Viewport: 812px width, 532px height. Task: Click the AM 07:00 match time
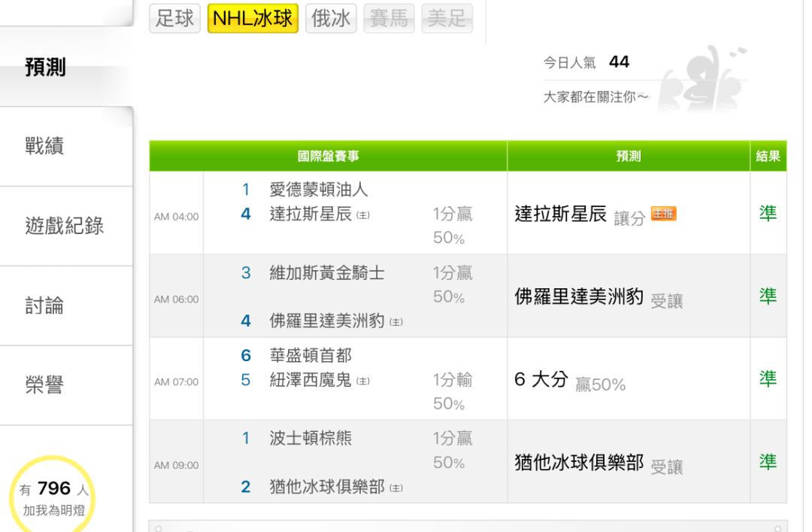pos(176,382)
